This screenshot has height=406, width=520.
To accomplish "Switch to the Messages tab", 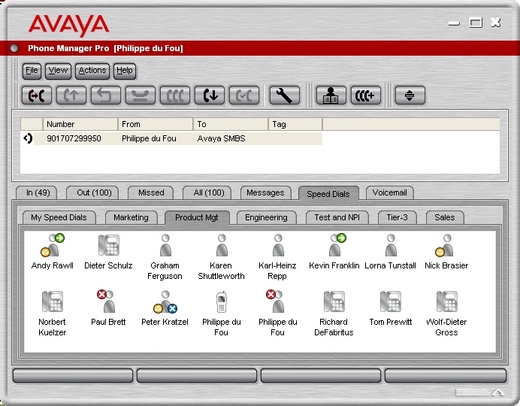I will tap(265, 193).
